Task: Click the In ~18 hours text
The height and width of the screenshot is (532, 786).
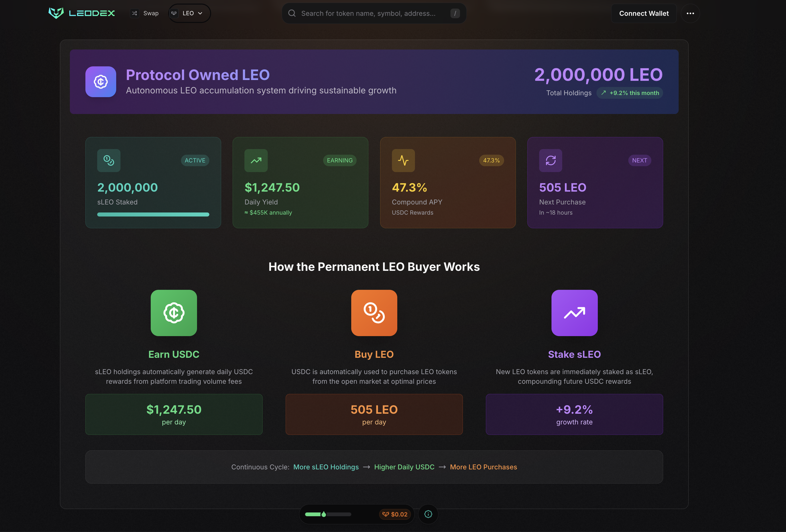Action: [x=556, y=212]
